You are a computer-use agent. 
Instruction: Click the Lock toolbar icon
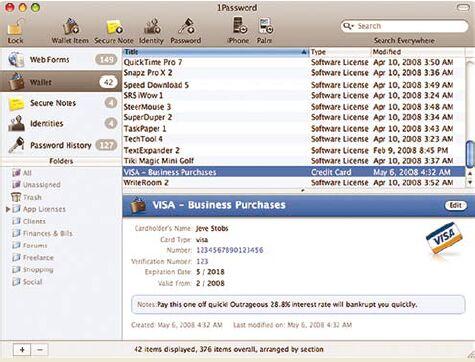(15, 27)
